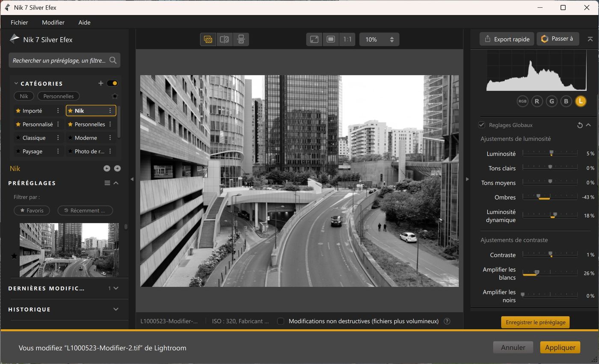Viewport: 599px width, 364px height.
Task: Select the 1:1 zoom button
Action: [347, 39]
